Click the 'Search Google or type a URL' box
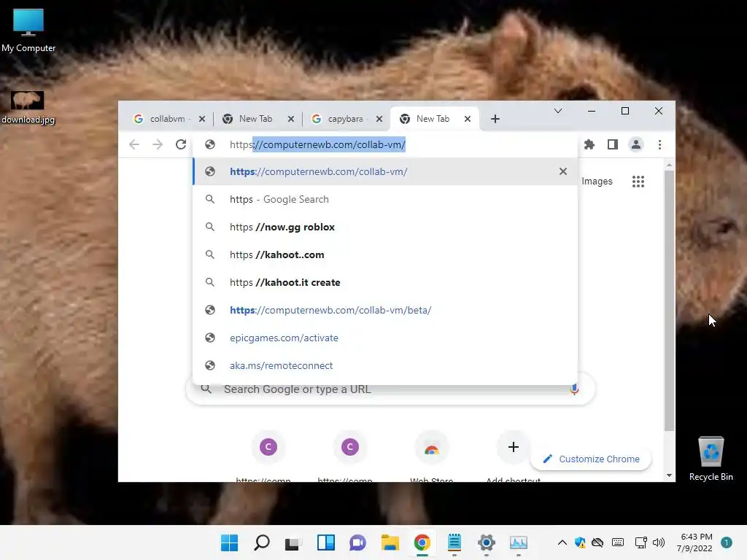This screenshot has width=747, height=560. coord(391,389)
